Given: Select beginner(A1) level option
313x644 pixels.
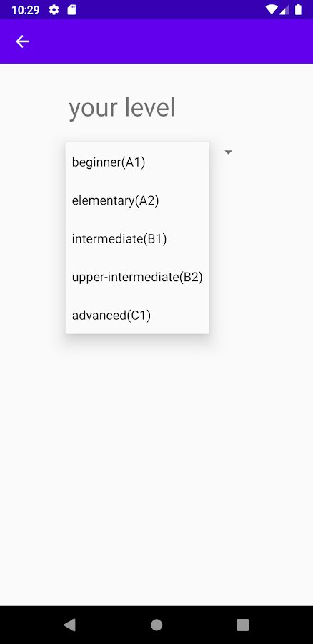Looking at the screenshot, I should (x=137, y=162).
